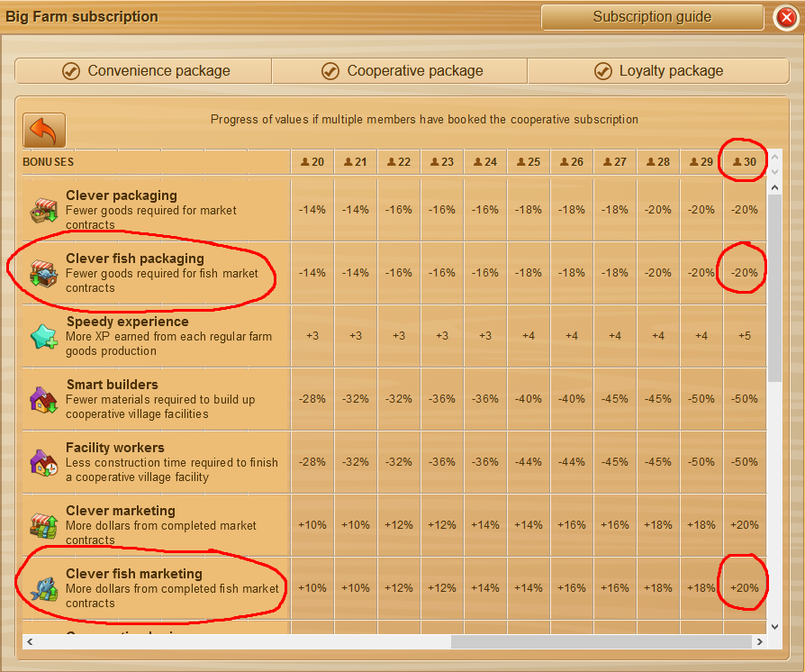805x672 pixels.
Task: Click the Clever fish packaging icon
Action: [43, 273]
